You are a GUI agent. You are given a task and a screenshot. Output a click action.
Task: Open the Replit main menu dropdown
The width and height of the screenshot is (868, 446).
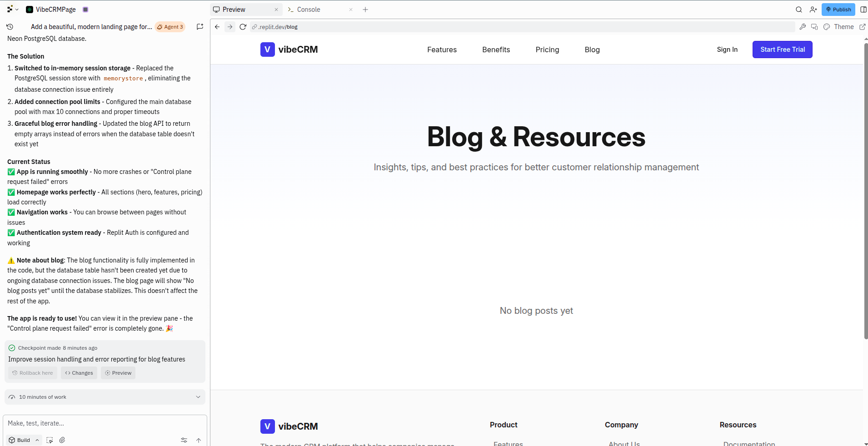pos(12,10)
